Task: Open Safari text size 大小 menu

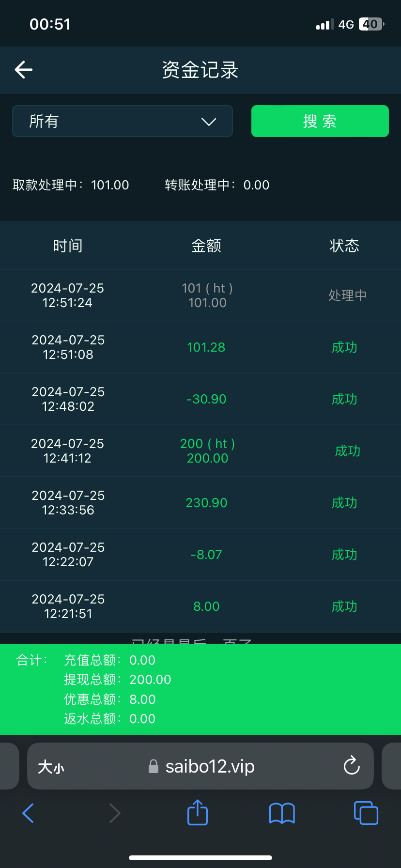Action: coord(51,767)
